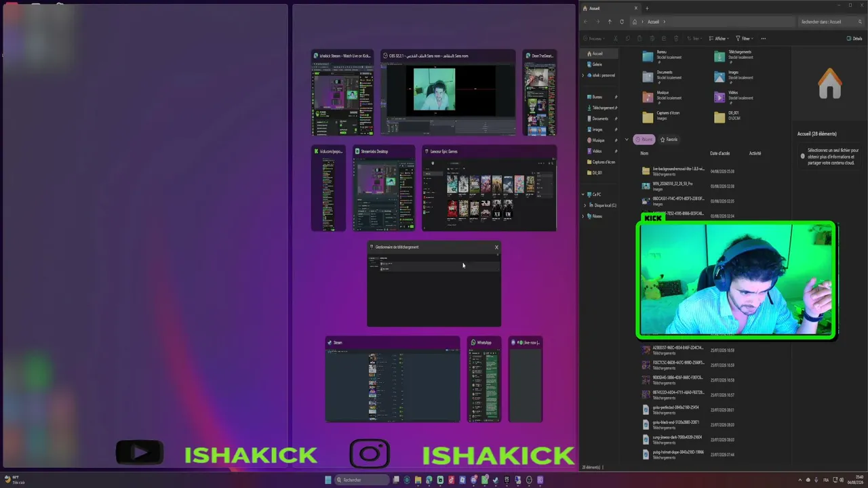Click the Explorer search field
The height and width of the screenshot is (488, 868).
831,22
